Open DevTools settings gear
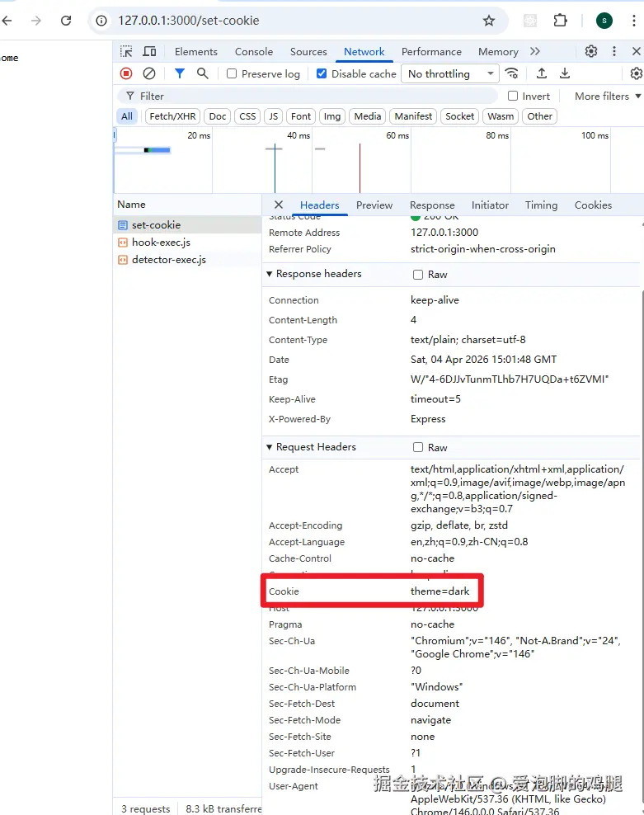This screenshot has height=815, width=644. [x=591, y=51]
